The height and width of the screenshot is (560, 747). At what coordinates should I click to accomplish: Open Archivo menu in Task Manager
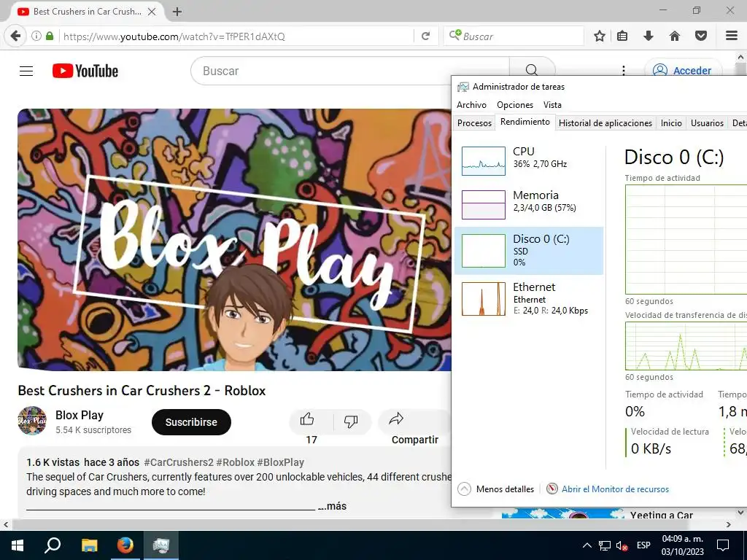472,105
